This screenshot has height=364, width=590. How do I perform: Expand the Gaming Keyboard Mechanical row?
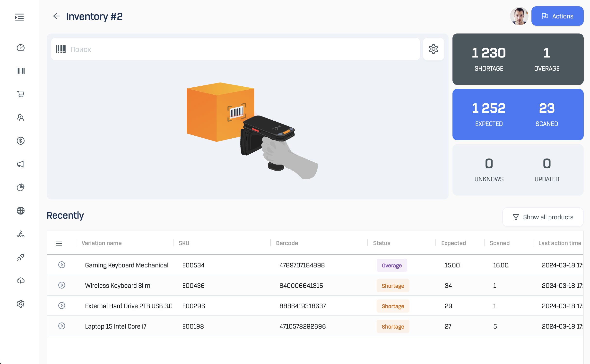click(62, 265)
